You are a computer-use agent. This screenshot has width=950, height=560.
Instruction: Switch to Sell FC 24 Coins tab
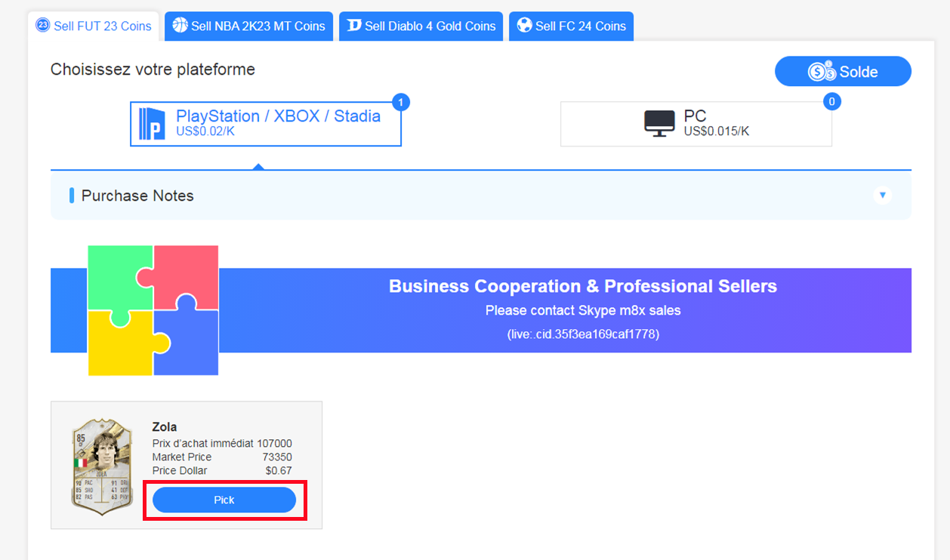(571, 26)
